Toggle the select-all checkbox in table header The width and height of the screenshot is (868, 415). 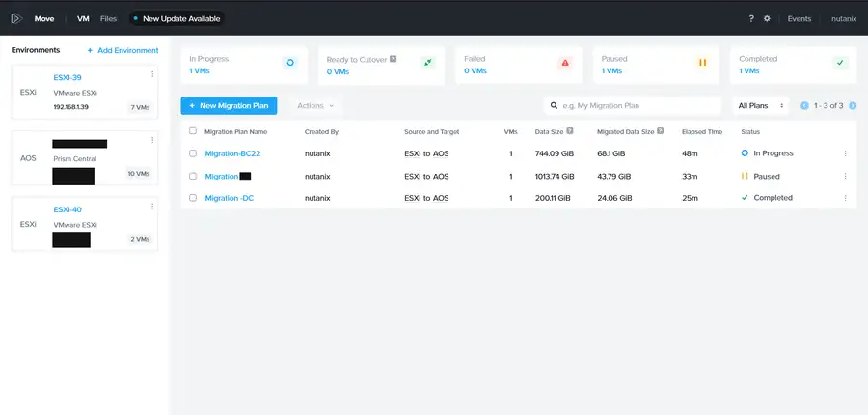(x=193, y=130)
